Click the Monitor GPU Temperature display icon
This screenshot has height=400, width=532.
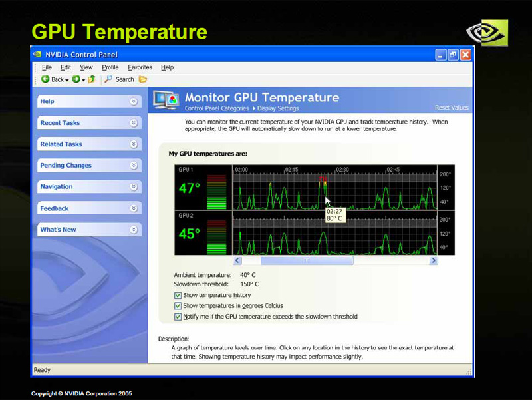click(166, 100)
